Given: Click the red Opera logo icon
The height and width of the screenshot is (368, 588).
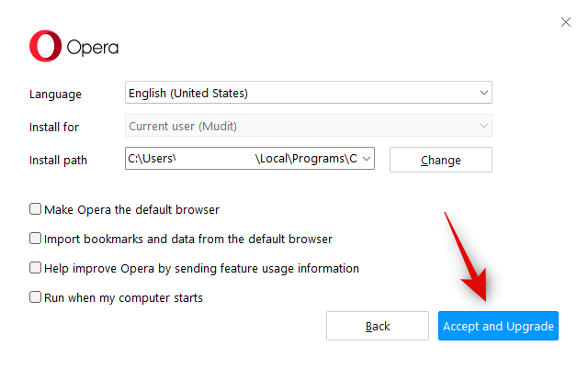Looking at the screenshot, I should click(x=44, y=47).
